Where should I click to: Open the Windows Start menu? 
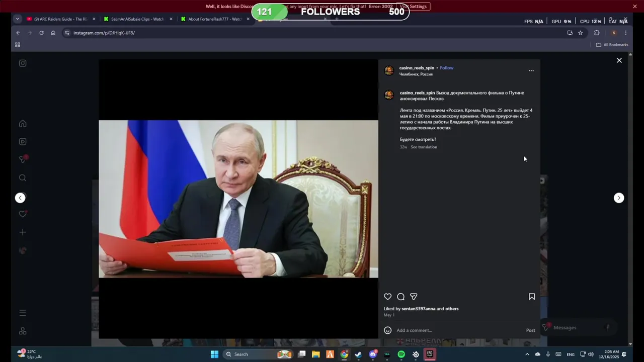pos(214,354)
